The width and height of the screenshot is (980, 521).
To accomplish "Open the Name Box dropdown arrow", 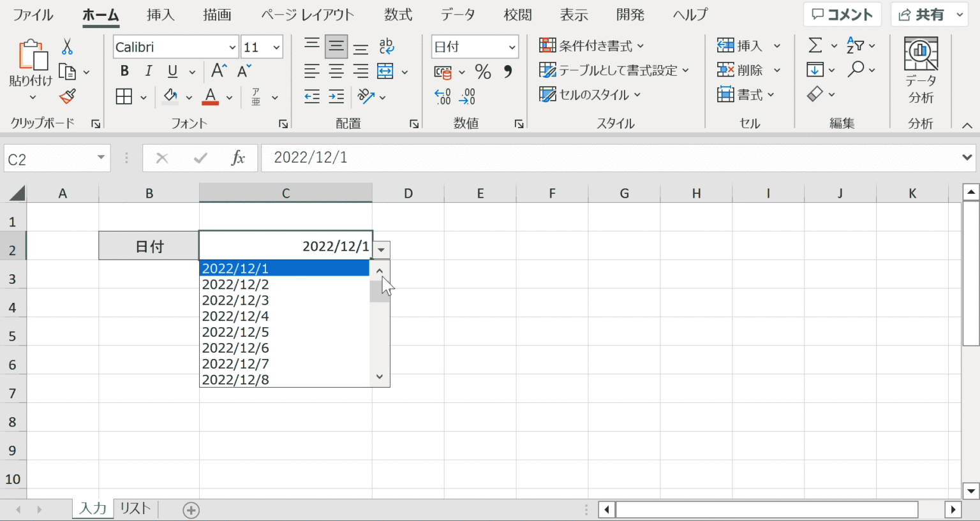I will pos(101,158).
